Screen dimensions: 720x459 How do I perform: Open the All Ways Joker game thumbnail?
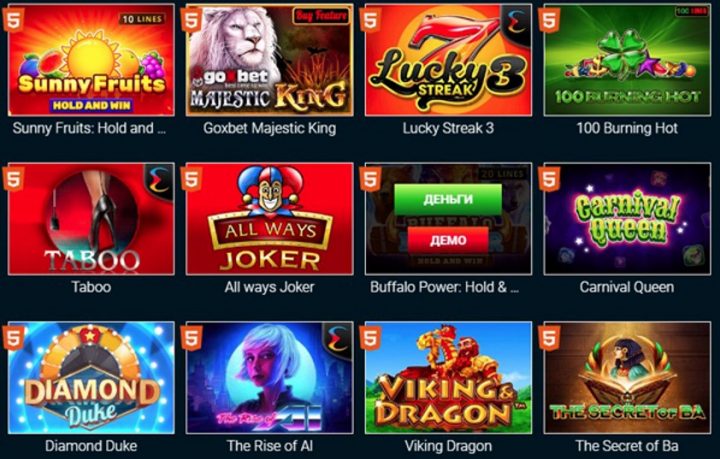pyautogui.click(x=270, y=219)
